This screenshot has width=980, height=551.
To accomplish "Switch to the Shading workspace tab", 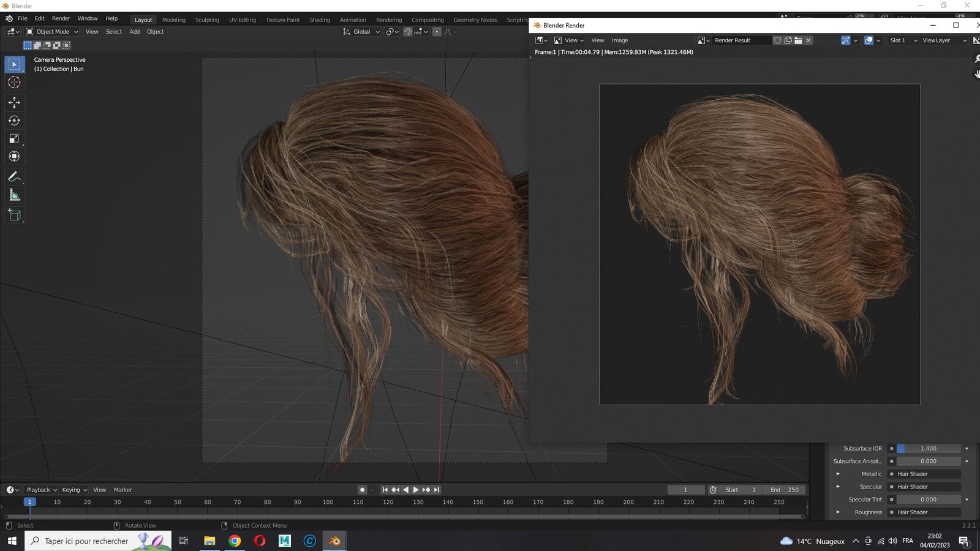I will coord(320,20).
